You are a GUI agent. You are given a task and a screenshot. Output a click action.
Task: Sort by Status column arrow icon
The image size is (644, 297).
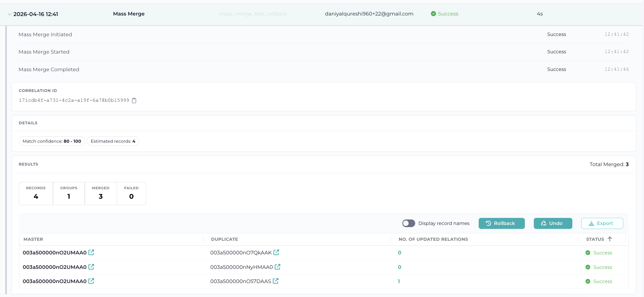click(610, 239)
